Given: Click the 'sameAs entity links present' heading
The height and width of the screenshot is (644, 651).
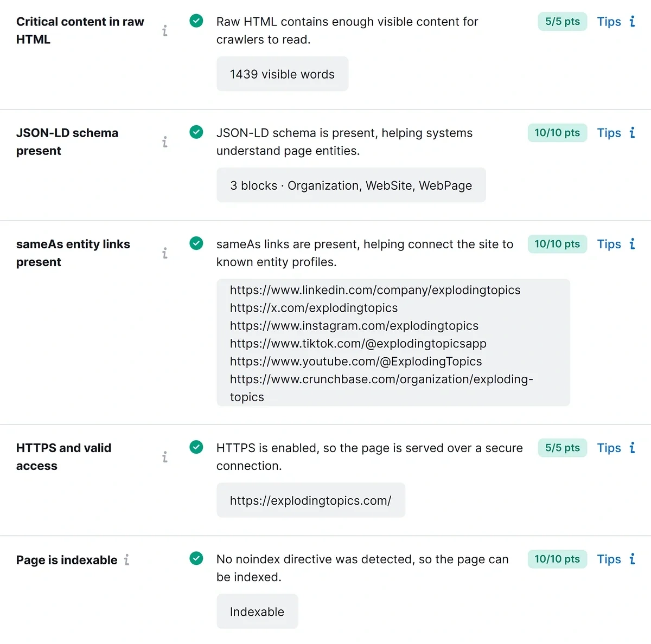Looking at the screenshot, I should coord(73,253).
